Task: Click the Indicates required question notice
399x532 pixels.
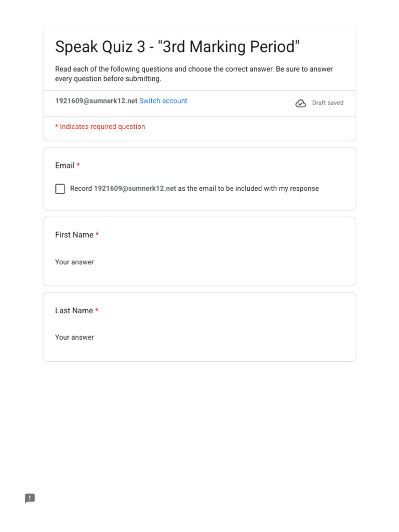Action: 102,127
